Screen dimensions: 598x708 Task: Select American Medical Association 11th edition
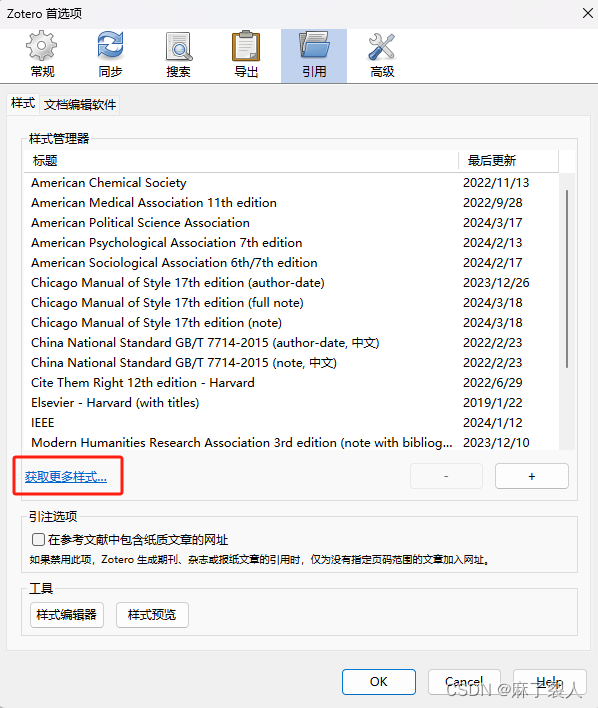pos(291,202)
